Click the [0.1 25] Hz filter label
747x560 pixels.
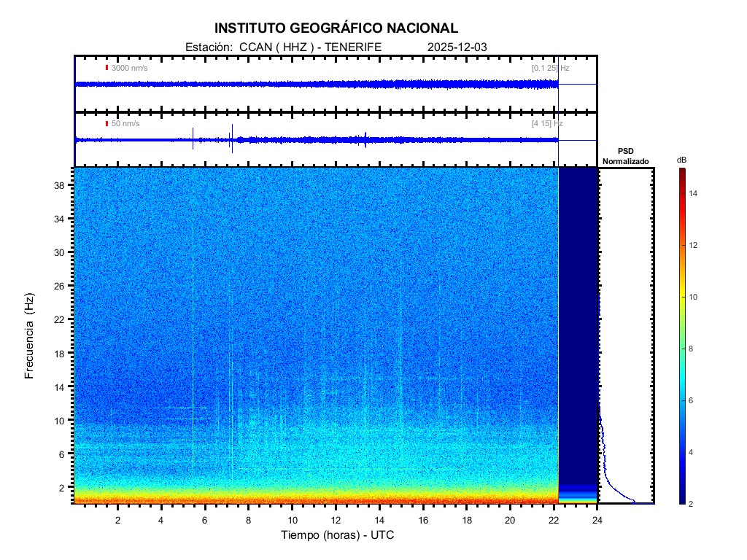click(550, 68)
